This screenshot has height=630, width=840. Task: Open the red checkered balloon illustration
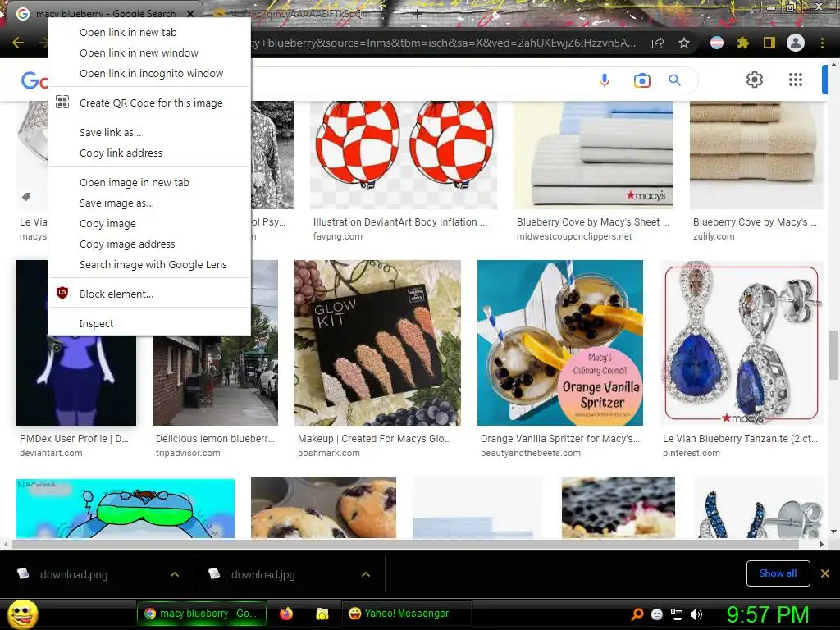coord(404,154)
